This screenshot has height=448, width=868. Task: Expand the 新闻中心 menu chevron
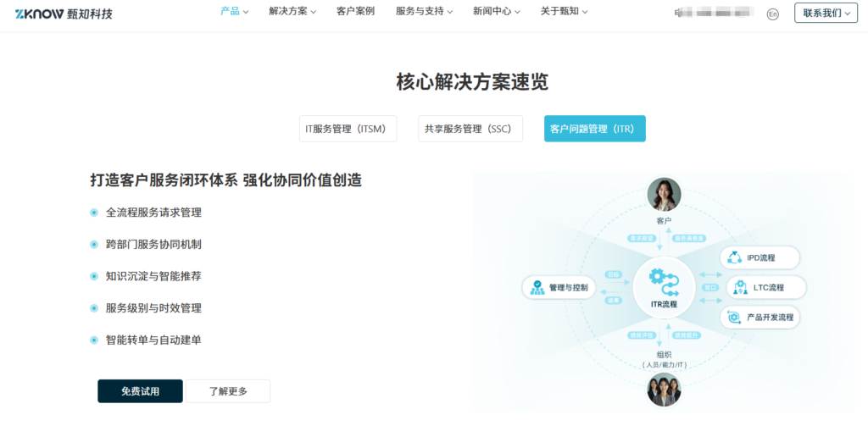pyautogui.click(x=517, y=12)
